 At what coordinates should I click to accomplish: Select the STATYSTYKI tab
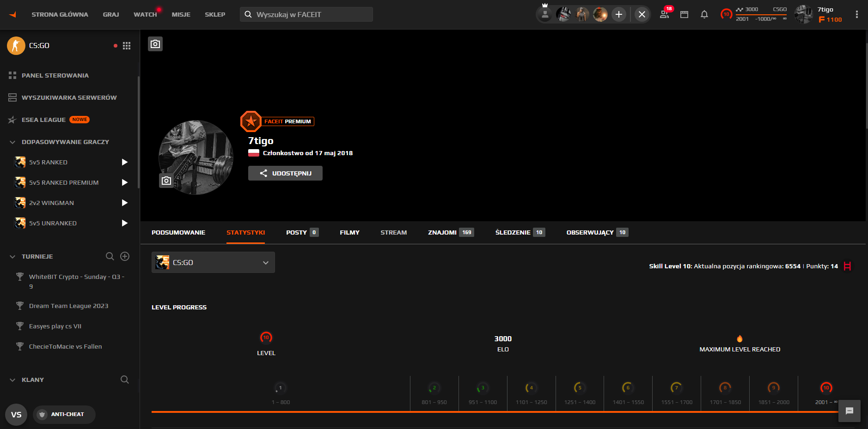tap(246, 232)
